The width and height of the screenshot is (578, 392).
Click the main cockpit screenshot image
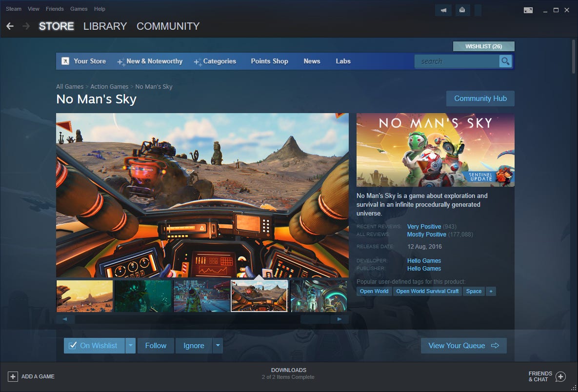(x=202, y=195)
